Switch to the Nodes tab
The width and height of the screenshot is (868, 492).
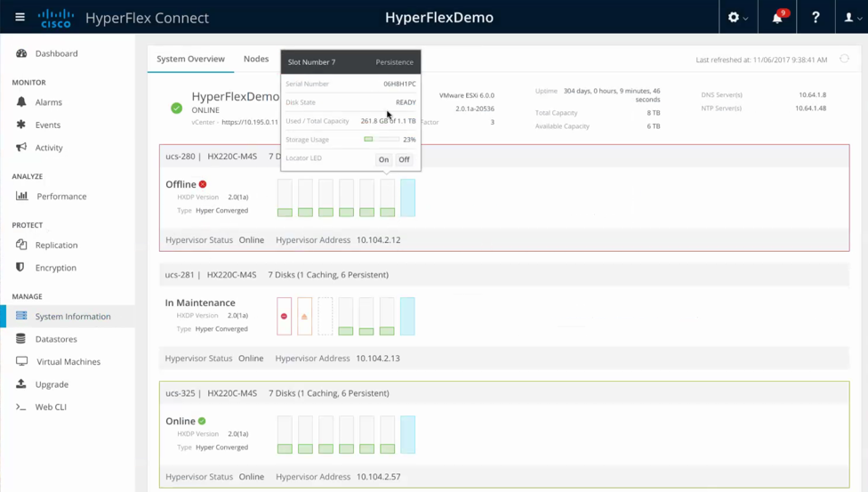pos(256,59)
